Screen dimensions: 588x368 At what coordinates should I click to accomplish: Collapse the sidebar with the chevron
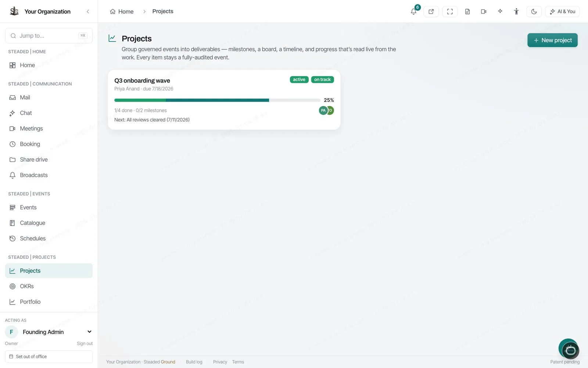[x=88, y=11]
